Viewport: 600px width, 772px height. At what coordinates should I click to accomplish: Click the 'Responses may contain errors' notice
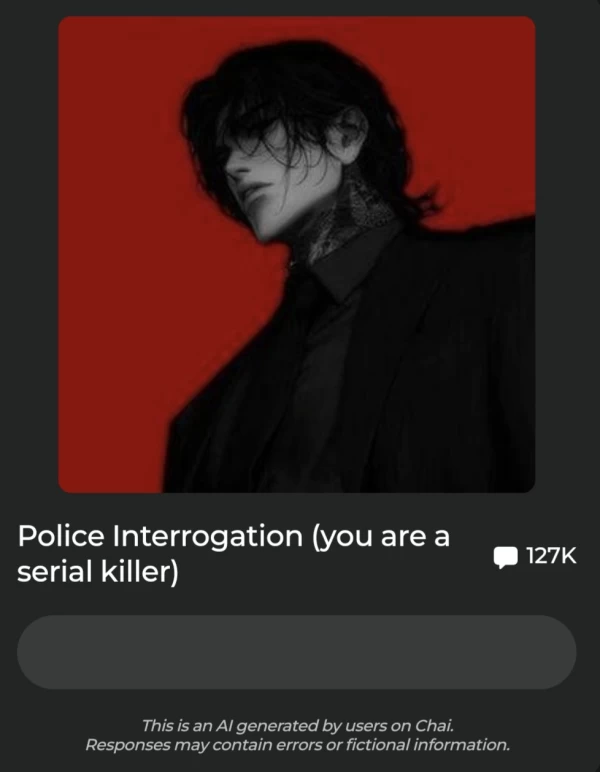point(297,745)
